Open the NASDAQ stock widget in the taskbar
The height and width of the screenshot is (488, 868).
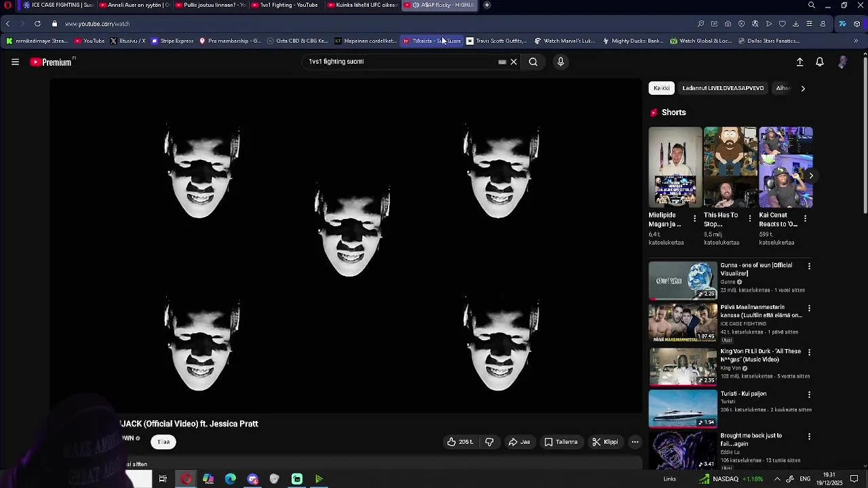(731, 479)
